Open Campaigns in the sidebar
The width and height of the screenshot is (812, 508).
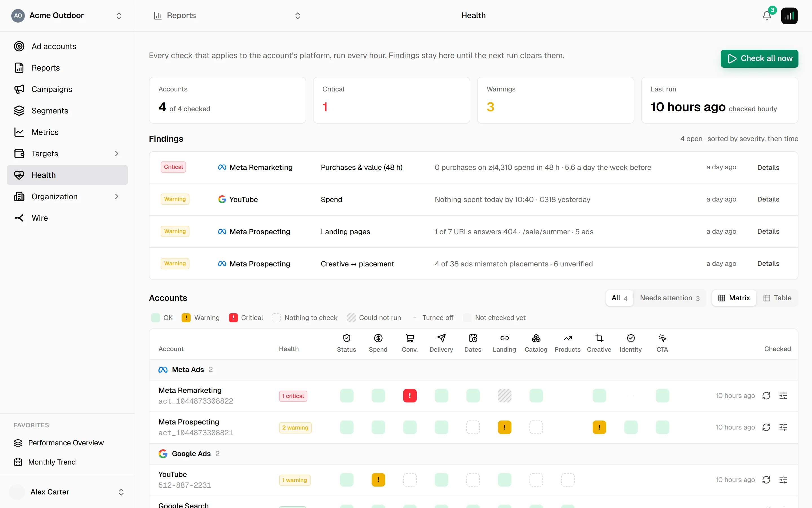pos(67,89)
